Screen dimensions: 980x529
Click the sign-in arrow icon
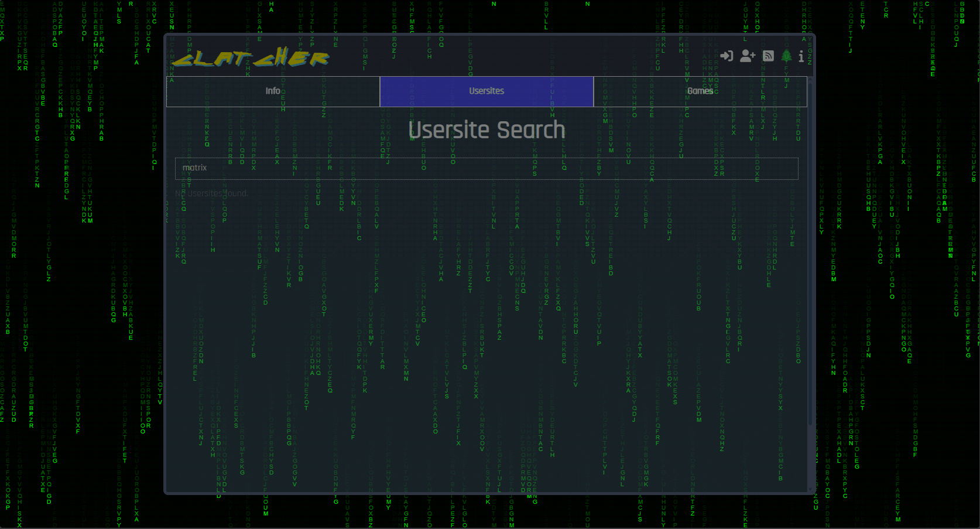tap(727, 56)
